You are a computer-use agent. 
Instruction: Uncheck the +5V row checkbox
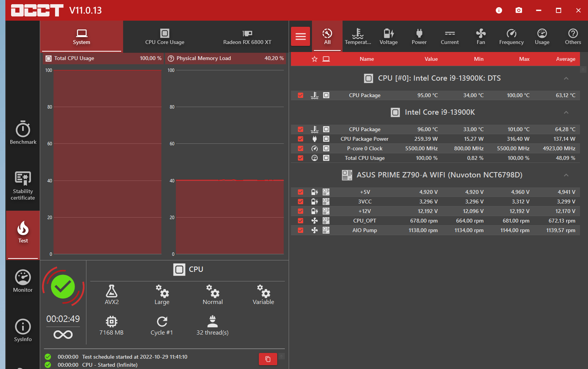(x=300, y=192)
